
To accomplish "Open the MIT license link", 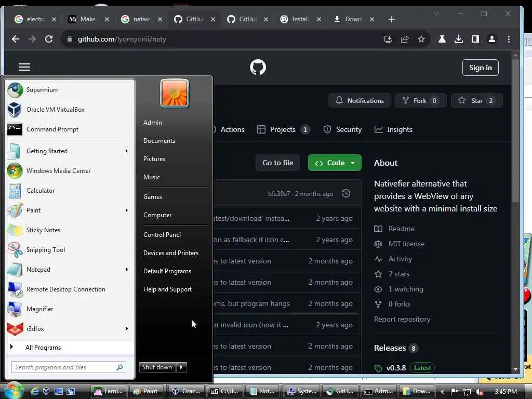I will 406,244.
